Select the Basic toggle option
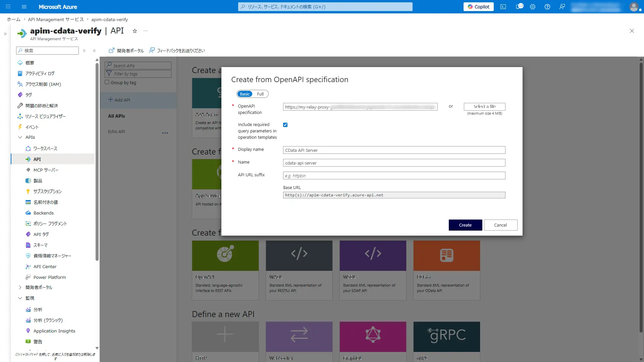Image resolution: width=644 pixels, height=362 pixels. click(245, 94)
